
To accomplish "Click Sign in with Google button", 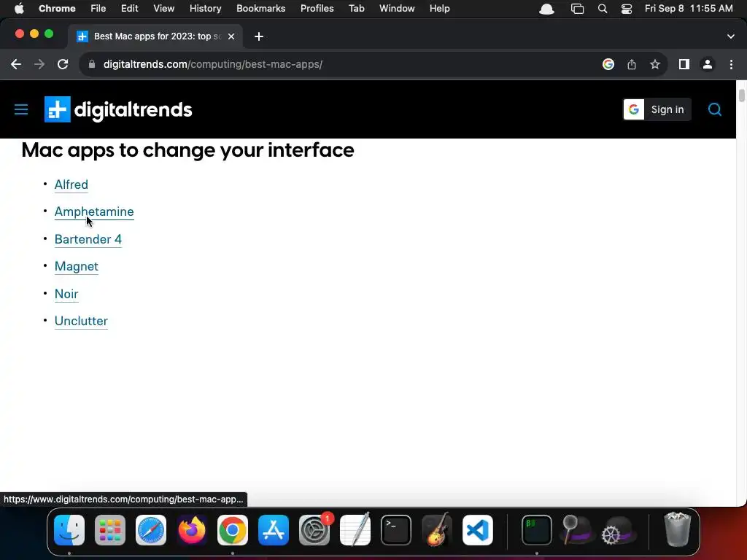I will [657, 109].
